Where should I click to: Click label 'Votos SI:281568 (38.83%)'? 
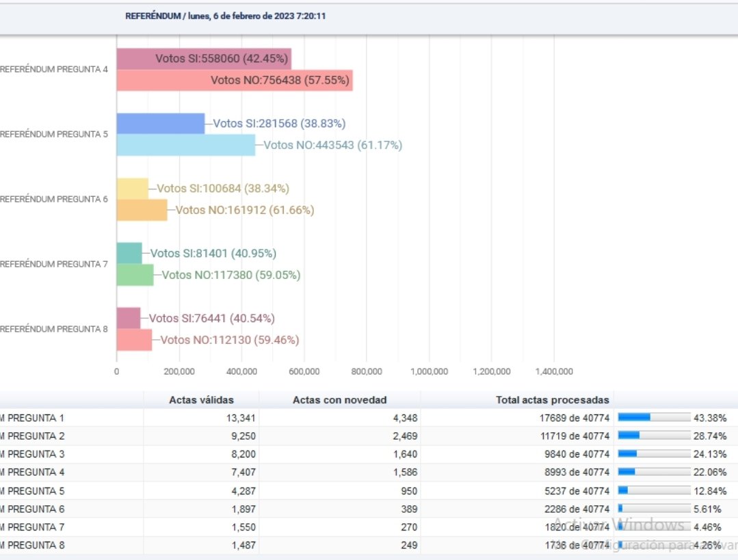(279, 123)
